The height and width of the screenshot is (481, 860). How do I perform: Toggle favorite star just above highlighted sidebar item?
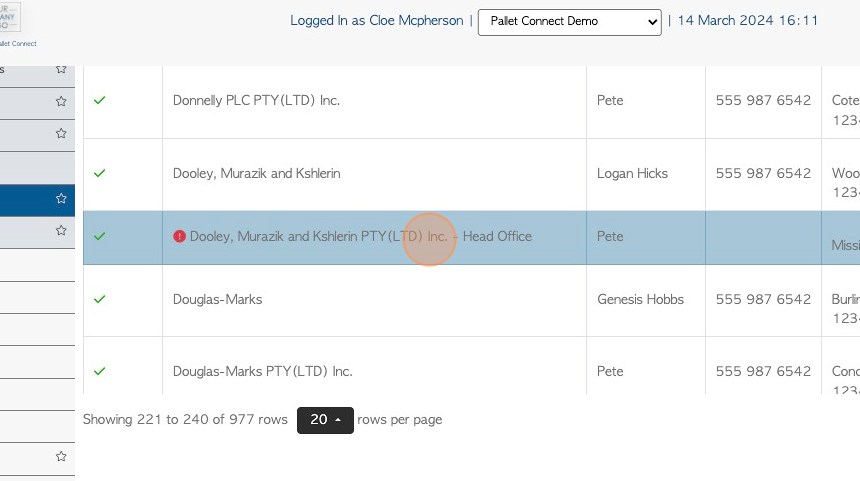[61, 134]
